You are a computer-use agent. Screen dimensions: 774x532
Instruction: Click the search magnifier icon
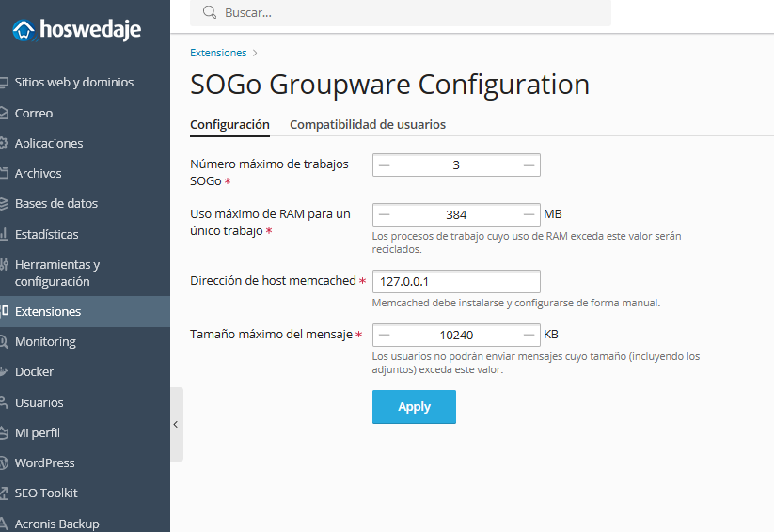[210, 12]
